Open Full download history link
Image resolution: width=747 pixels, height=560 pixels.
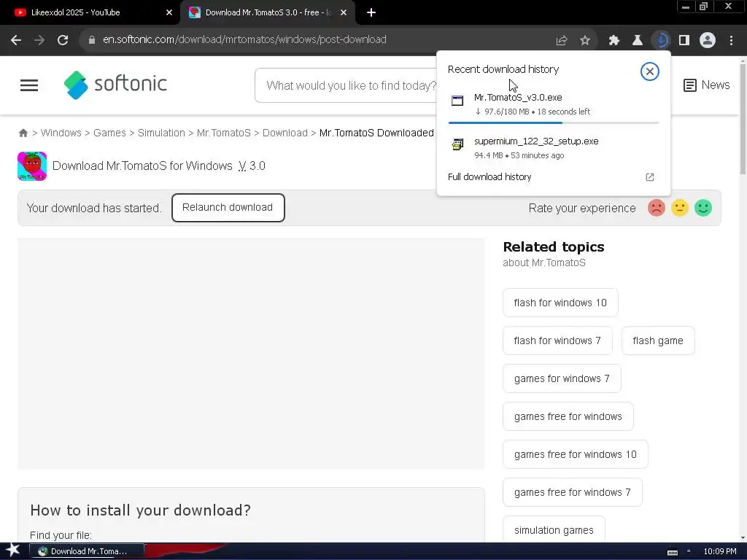click(x=489, y=177)
